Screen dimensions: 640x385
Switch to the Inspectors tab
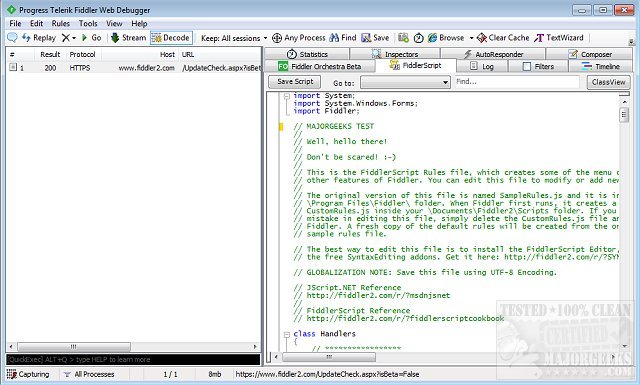[395, 54]
